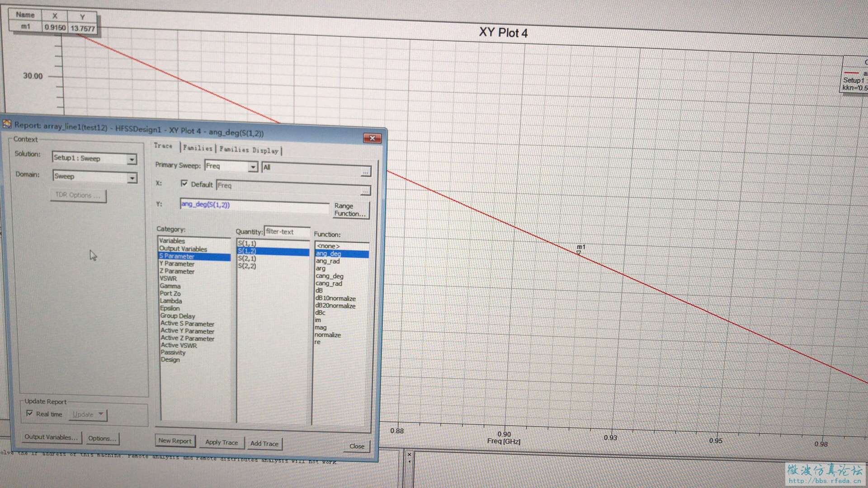868x488 pixels.
Task: Select Group Delay category
Action: click(178, 316)
